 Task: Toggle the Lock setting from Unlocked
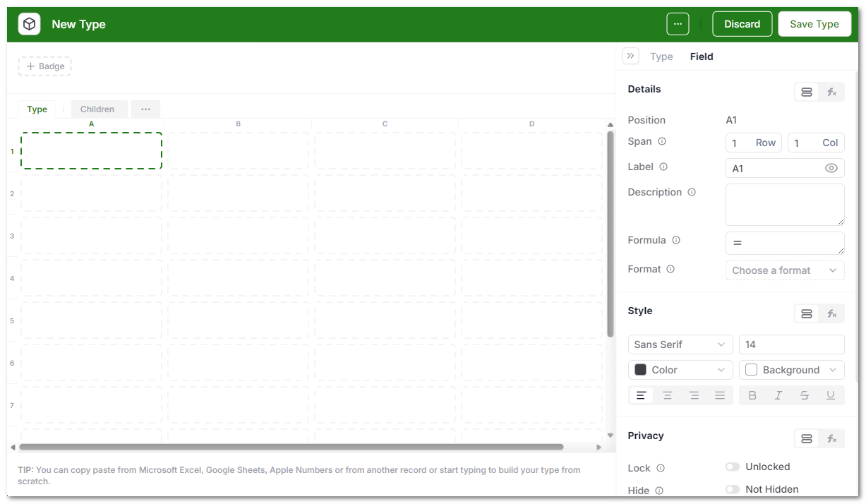click(x=733, y=467)
